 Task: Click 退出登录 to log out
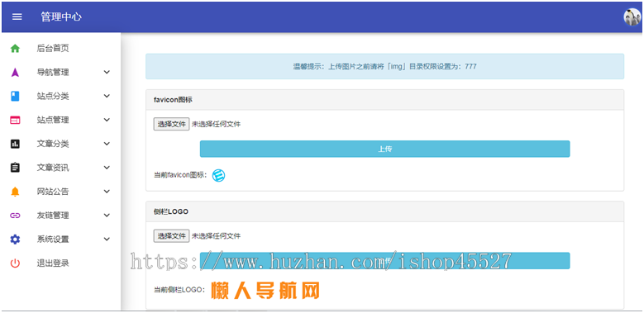point(53,263)
